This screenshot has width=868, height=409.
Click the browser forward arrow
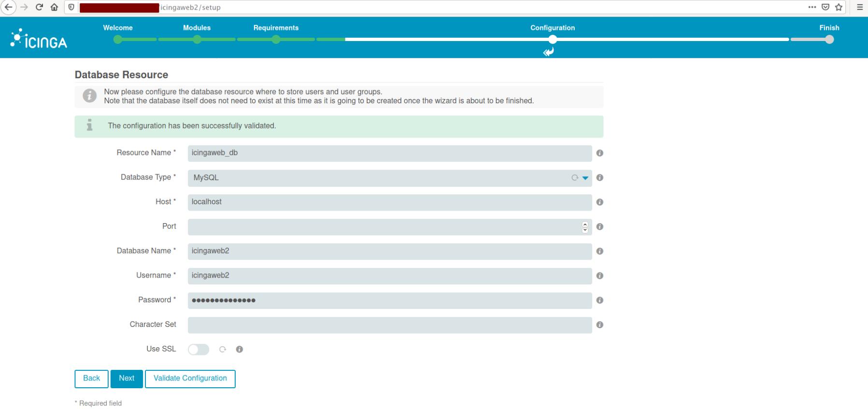(24, 7)
